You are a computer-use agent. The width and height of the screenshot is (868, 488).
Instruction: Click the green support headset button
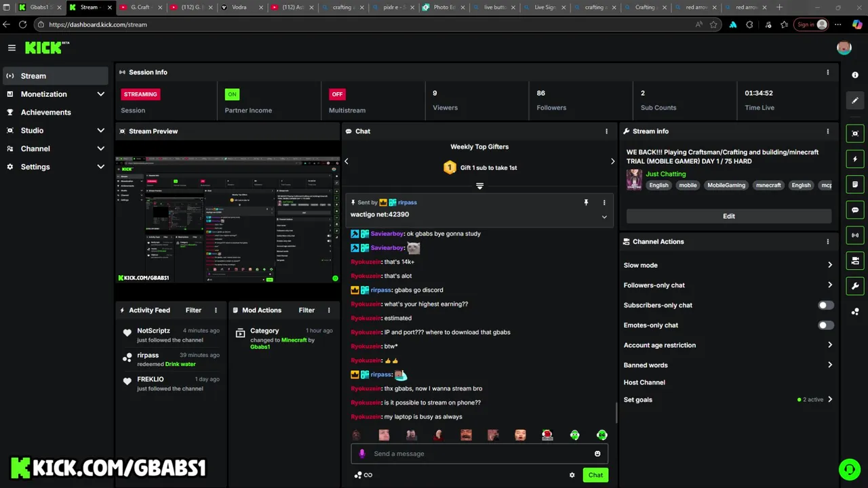[848, 469]
